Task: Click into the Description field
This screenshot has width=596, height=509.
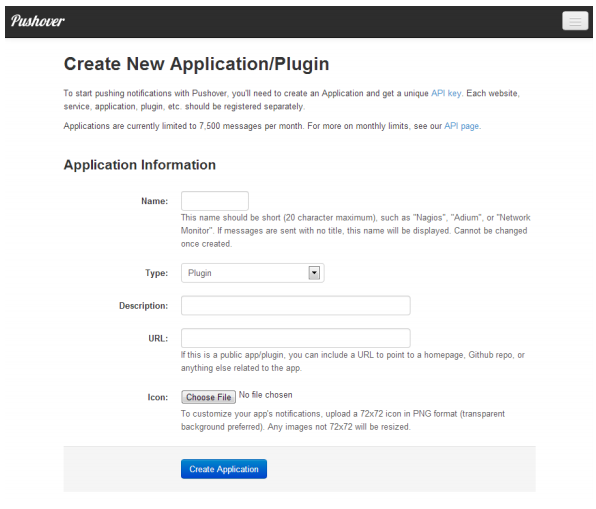Action: (x=296, y=306)
